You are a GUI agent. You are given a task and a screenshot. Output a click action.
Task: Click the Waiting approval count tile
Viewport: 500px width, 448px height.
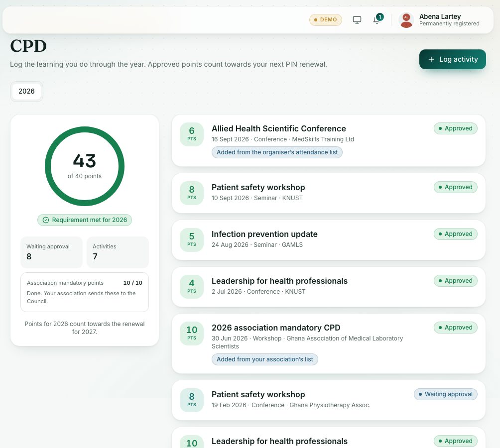pyautogui.click(x=51, y=252)
